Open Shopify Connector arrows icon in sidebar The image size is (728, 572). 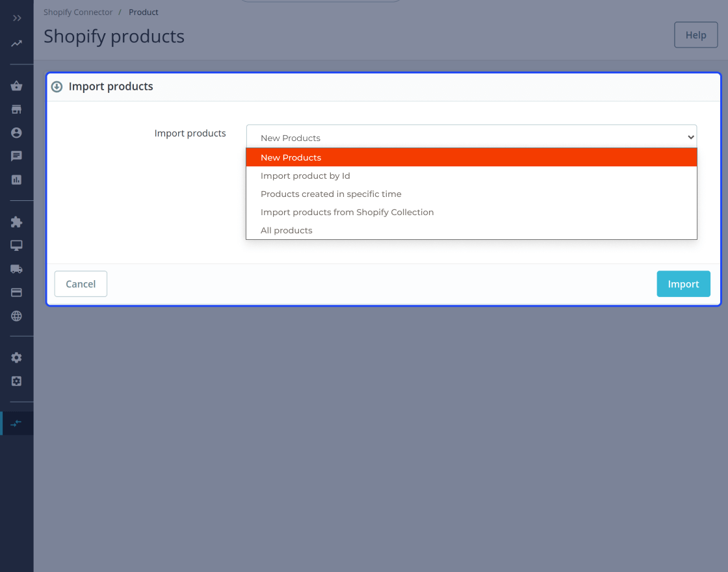16,423
